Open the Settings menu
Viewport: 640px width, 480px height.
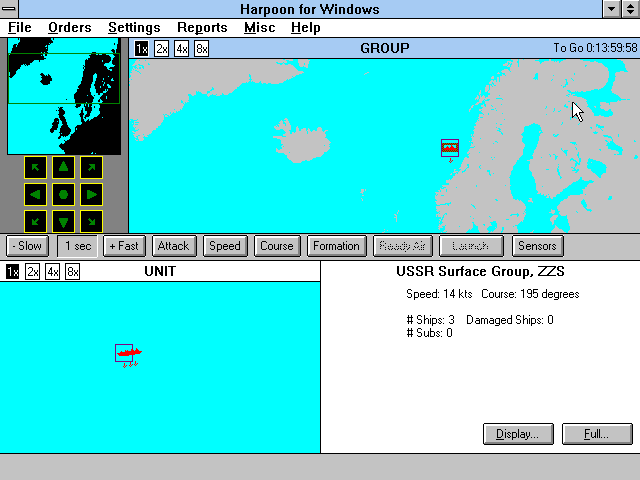coord(134,28)
